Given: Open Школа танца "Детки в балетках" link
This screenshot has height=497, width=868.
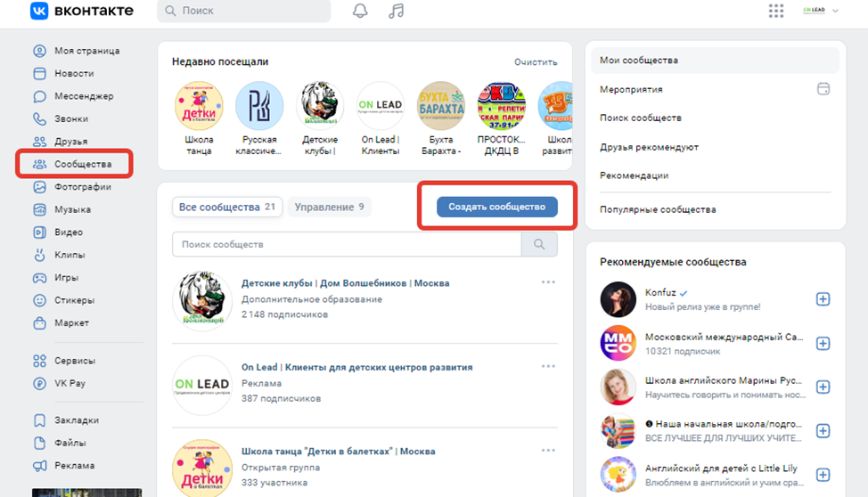Looking at the screenshot, I should [339, 451].
